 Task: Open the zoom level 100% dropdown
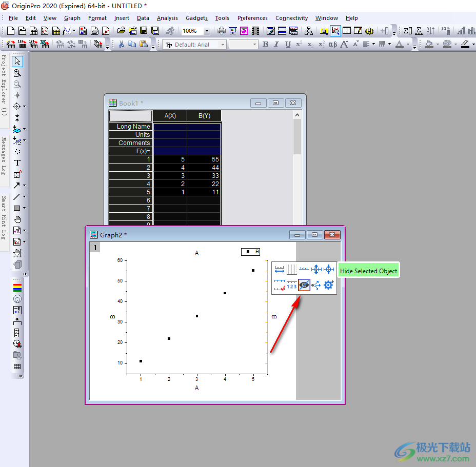click(207, 31)
